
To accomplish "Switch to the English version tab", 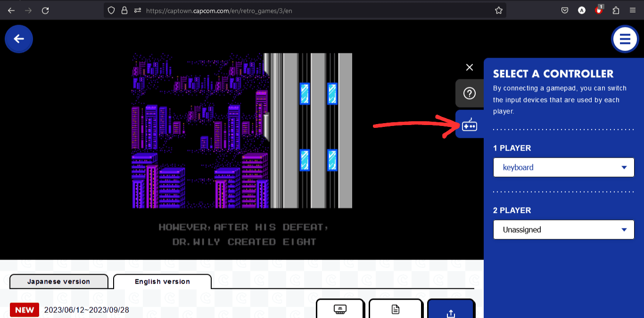I will click(x=162, y=282).
